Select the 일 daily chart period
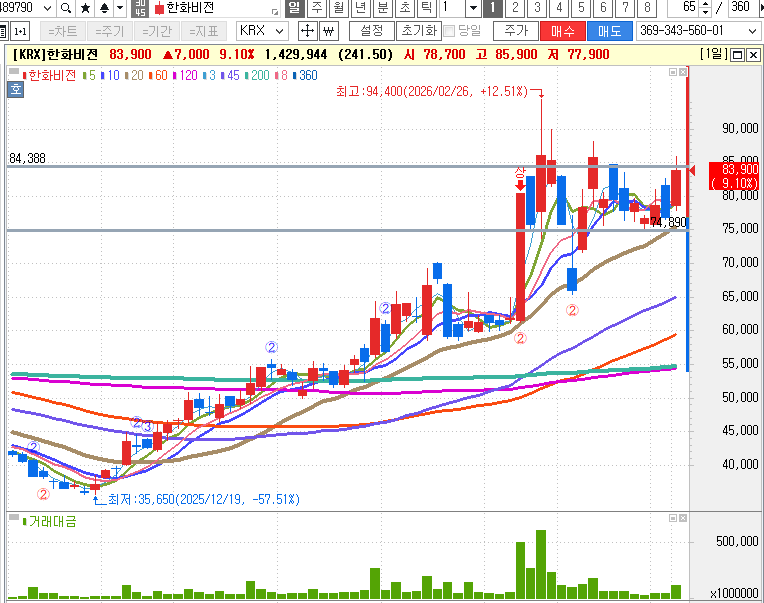The image size is (764, 603). pos(294,7)
